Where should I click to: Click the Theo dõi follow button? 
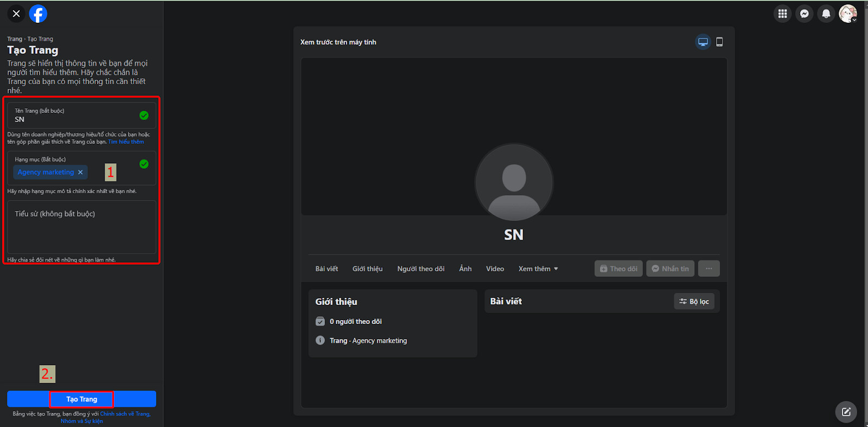click(x=618, y=269)
